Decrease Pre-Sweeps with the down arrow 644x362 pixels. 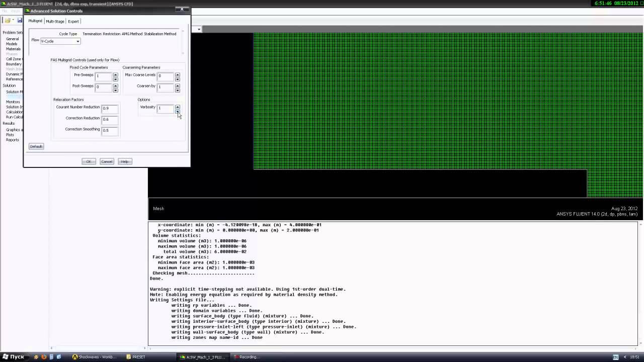(x=115, y=78)
